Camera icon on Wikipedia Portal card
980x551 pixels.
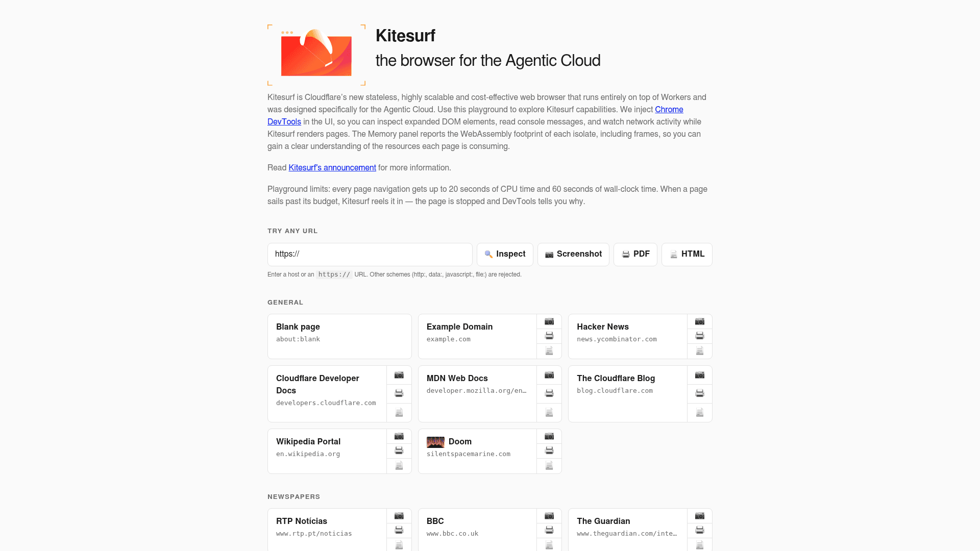click(x=399, y=436)
